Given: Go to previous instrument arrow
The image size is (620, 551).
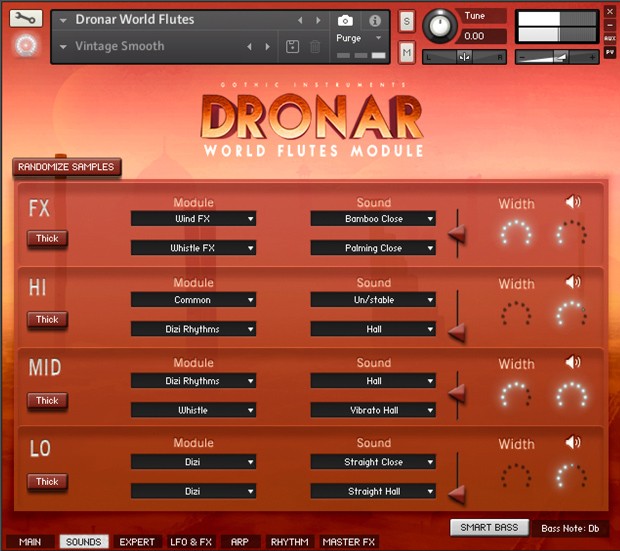Looking at the screenshot, I should [300, 20].
